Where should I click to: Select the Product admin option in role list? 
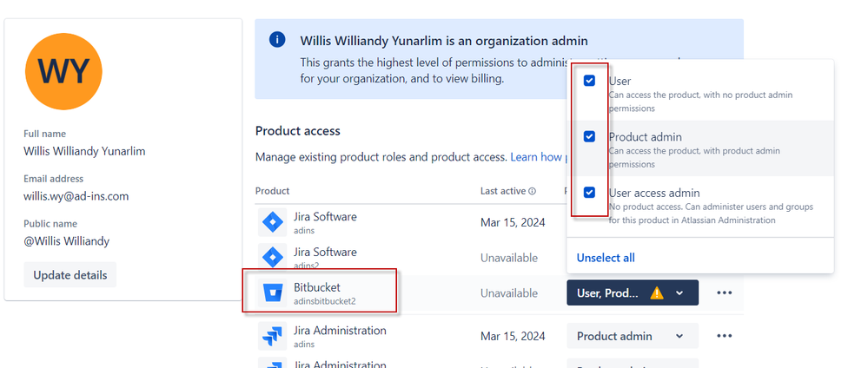coord(700,148)
